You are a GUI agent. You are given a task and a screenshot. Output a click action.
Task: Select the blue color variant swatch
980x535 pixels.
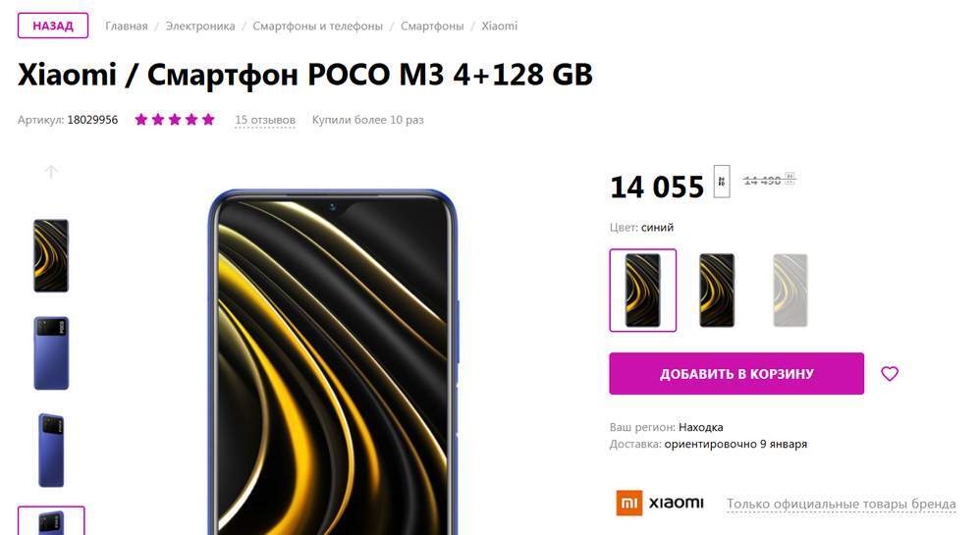[643, 290]
